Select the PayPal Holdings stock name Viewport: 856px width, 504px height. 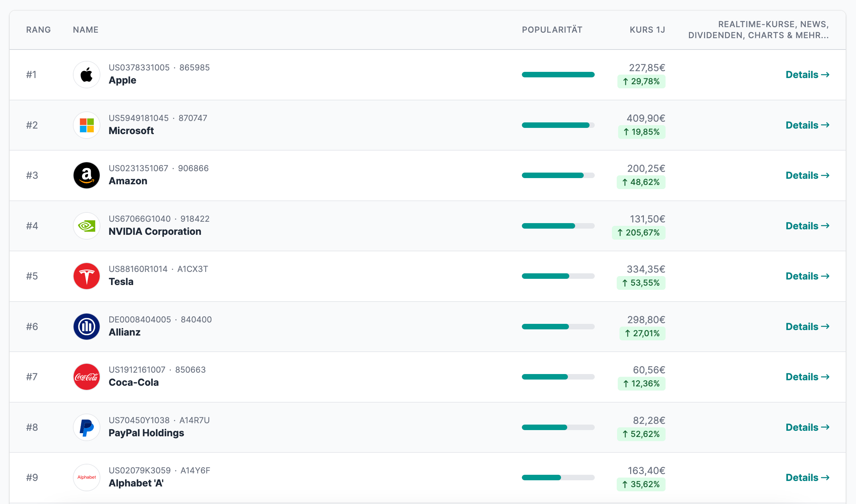tap(146, 433)
